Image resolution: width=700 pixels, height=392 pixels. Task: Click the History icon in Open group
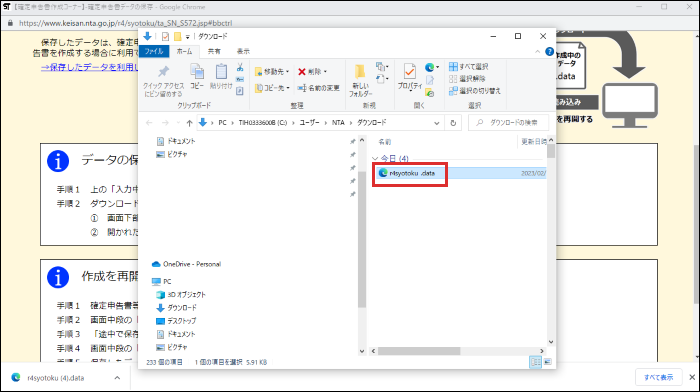pos(430,93)
